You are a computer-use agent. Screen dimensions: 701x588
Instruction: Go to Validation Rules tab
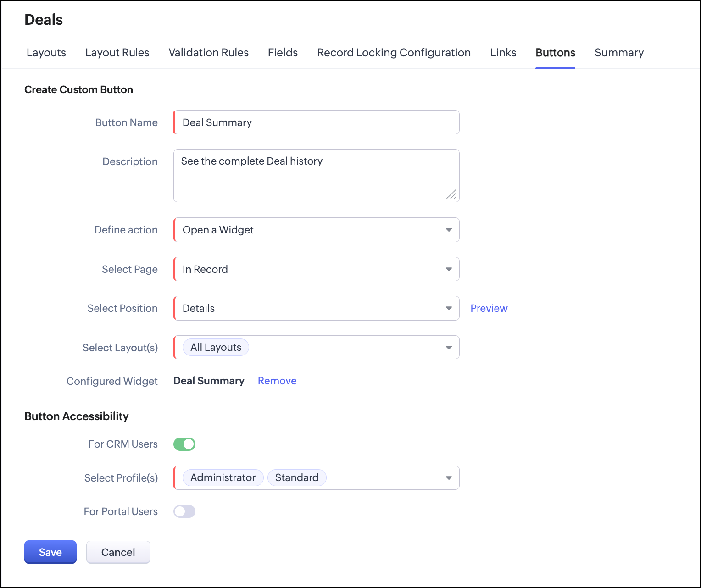point(208,53)
